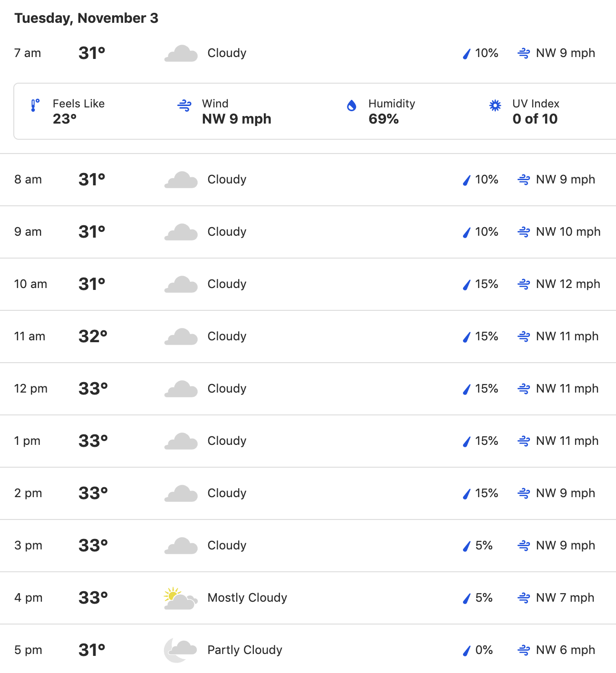The height and width of the screenshot is (673, 616).
Task: Click the wind icon in details panel
Action: pyautogui.click(x=184, y=106)
